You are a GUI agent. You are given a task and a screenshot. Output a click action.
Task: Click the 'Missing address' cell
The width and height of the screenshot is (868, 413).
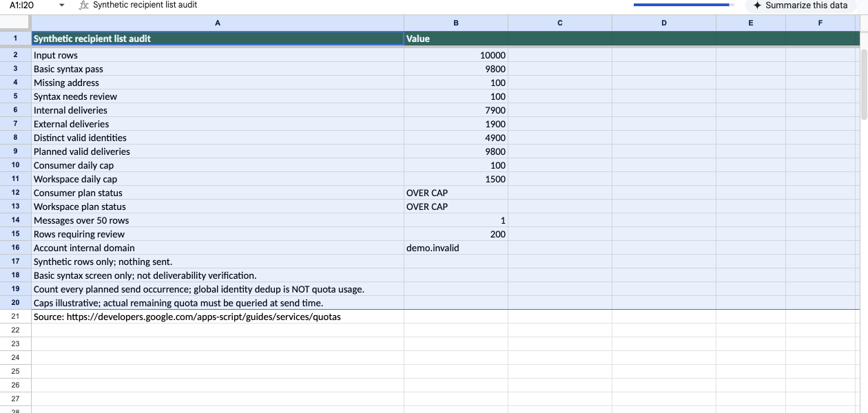(218, 83)
